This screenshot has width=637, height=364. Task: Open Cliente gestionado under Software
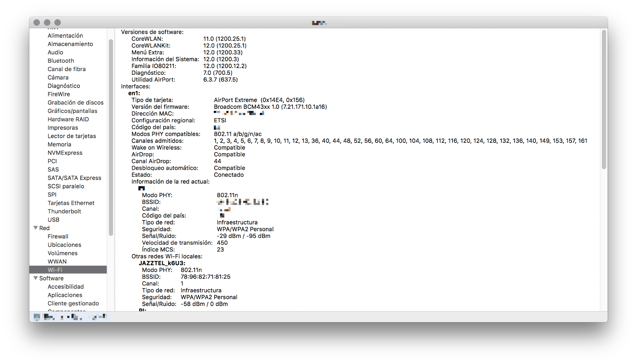[73, 303]
